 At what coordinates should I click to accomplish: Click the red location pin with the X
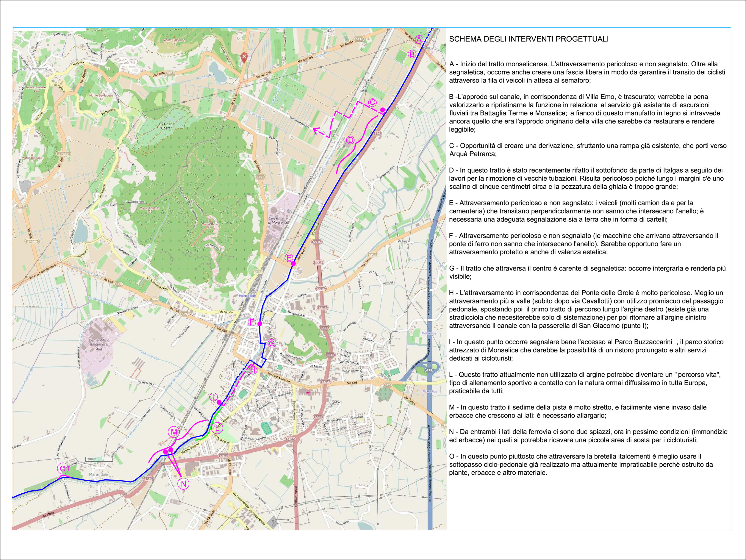(244, 57)
